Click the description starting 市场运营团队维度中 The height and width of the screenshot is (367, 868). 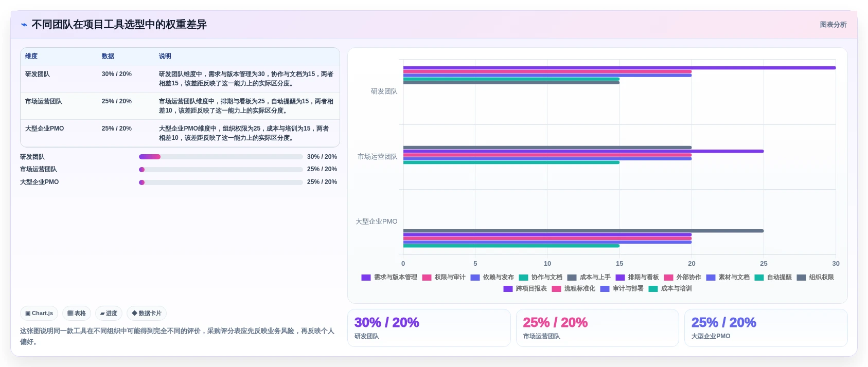(x=246, y=106)
